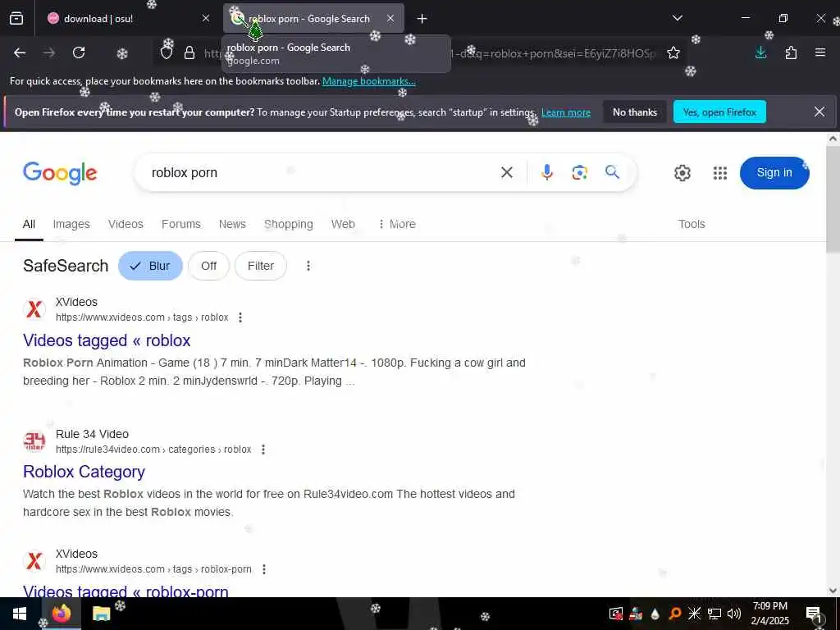Reload the current page

(x=79, y=52)
